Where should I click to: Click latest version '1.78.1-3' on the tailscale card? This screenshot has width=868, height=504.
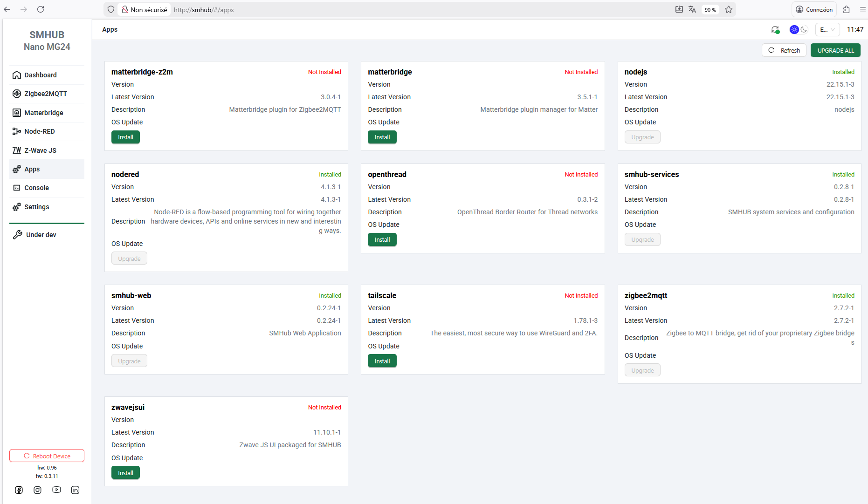click(x=586, y=320)
